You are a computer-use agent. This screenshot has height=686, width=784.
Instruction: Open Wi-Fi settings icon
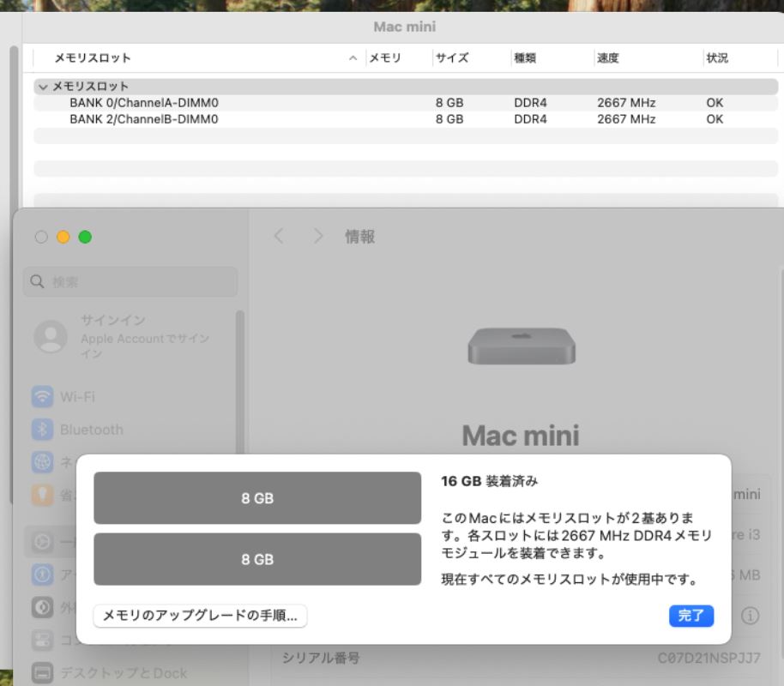[x=43, y=396]
